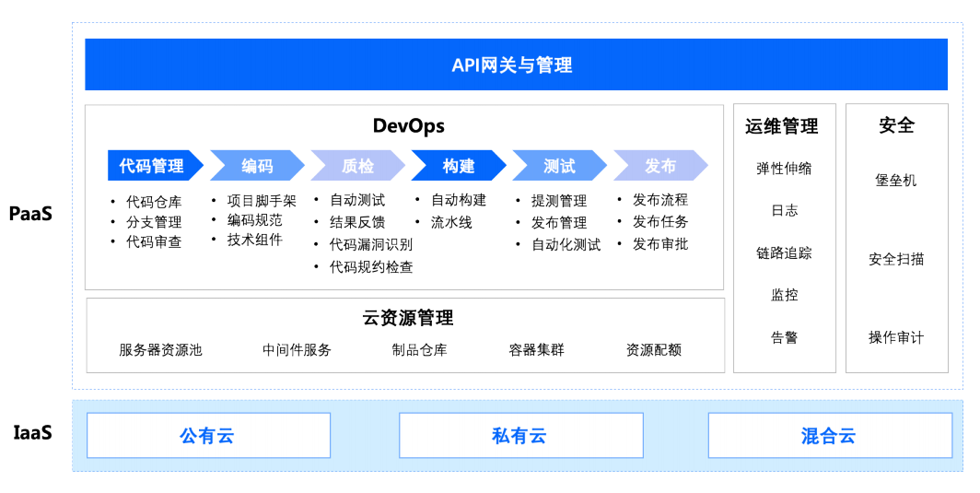The width and height of the screenshot is (980, 493).
Task: Select 容器集群 resource item
Action: pyautogui.click(x=536, y=350)
